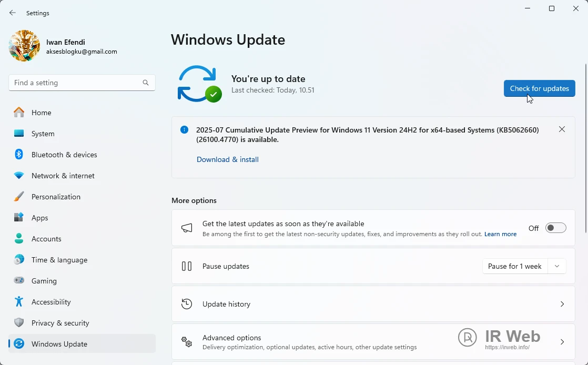Click Learn more link about latest updates

point(500,234)
